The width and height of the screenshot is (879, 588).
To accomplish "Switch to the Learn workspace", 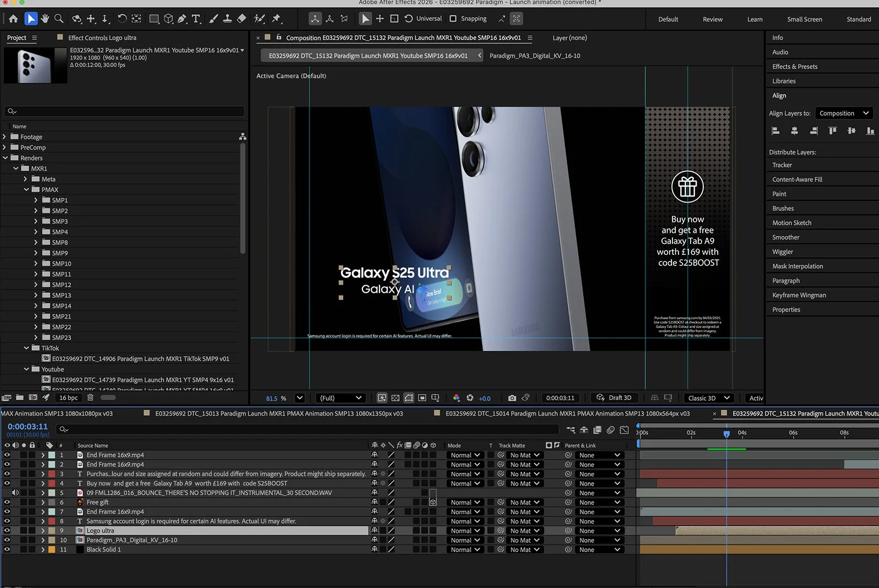I will [755, 19].
